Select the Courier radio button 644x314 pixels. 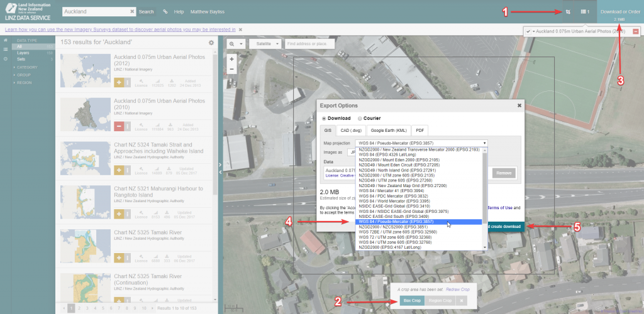pos(360,118)
